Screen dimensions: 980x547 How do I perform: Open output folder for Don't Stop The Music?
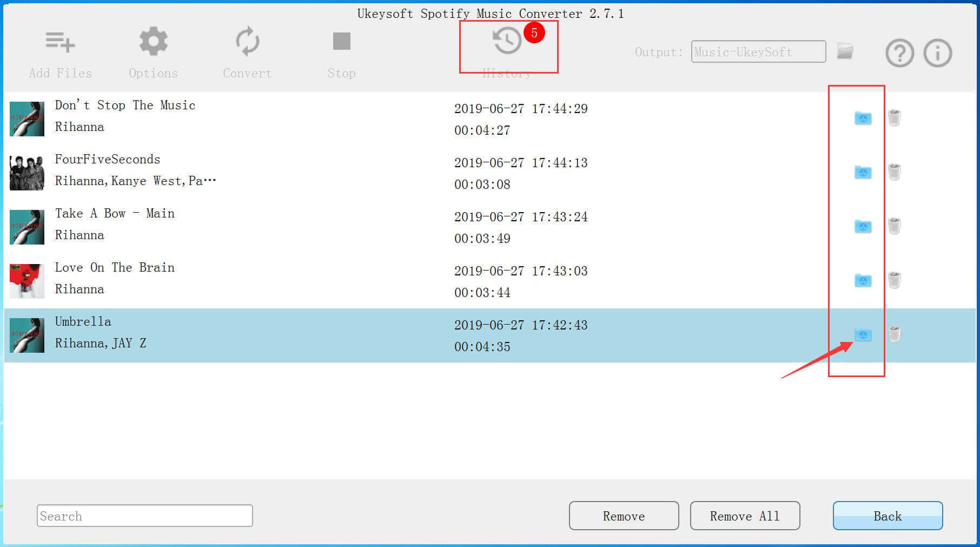863,118
